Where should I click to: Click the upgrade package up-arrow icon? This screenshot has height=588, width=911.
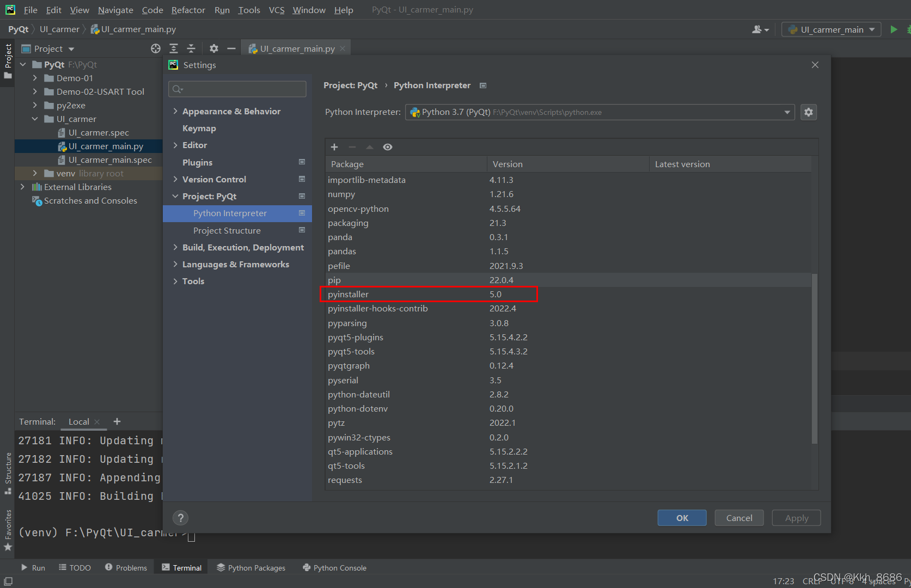click(370, 147)
